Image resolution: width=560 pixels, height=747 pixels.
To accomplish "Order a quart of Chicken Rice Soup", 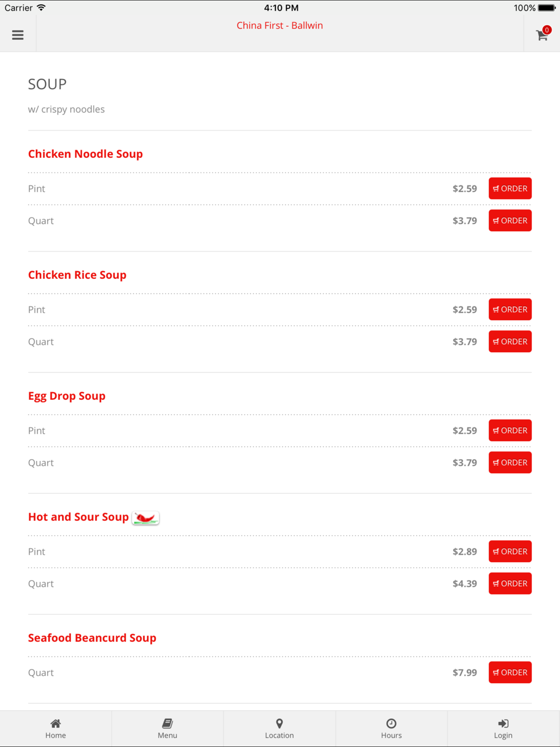I will [x=510, y=342].
